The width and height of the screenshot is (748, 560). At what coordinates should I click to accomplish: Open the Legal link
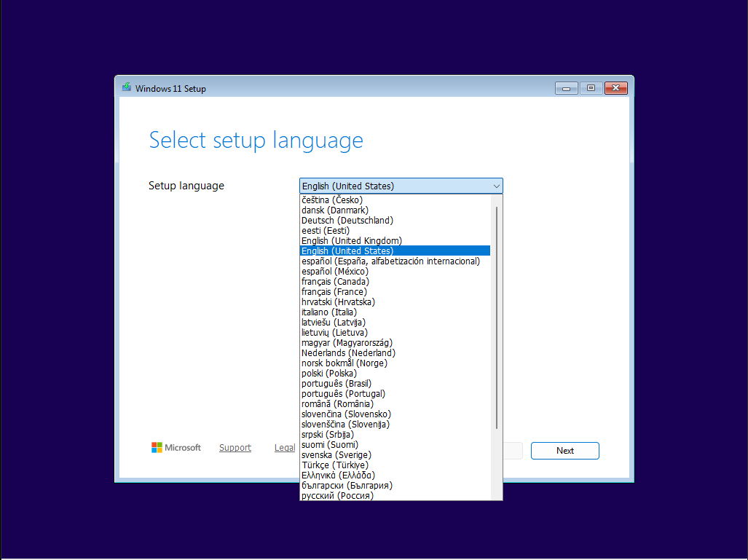(285, 448)
